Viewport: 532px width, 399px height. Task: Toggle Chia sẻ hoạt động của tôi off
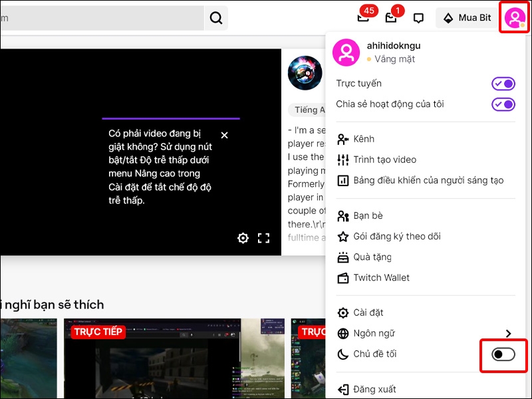pos(503,104)
